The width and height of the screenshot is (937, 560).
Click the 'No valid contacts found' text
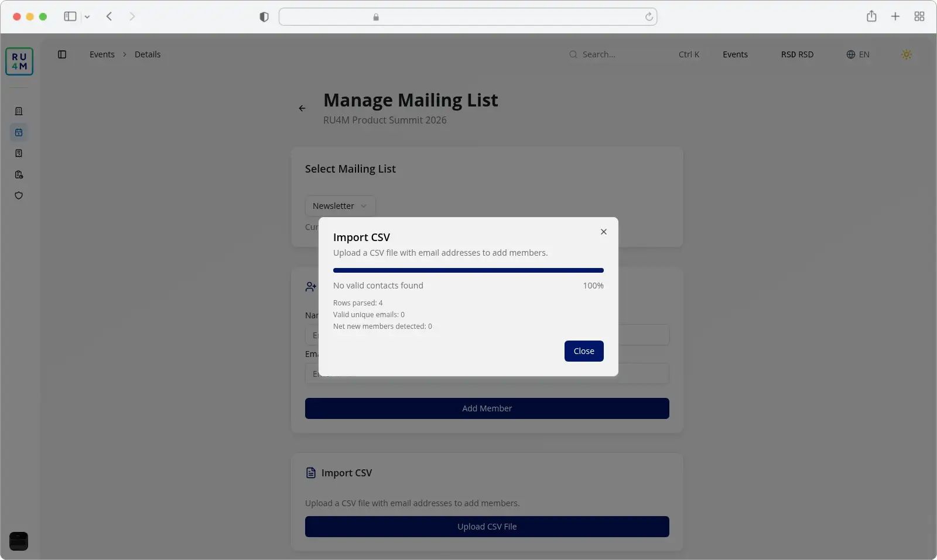click(378, 286)
